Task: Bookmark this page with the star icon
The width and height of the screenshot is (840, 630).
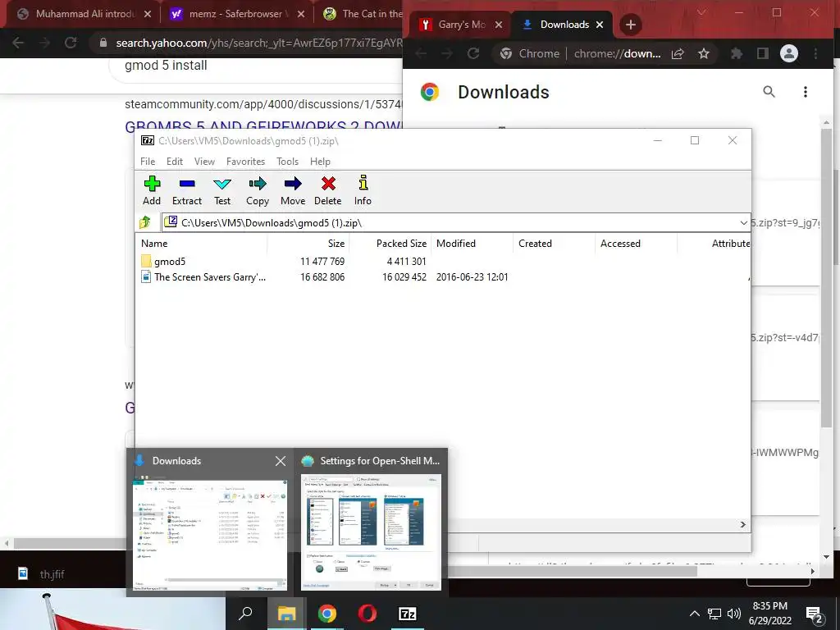Action: (704, 53)
